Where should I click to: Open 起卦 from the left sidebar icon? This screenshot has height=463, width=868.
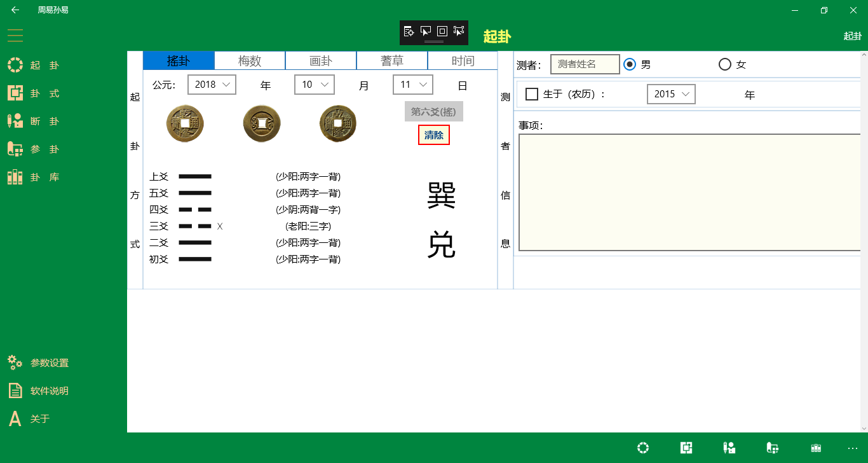(x=15, y=66)
